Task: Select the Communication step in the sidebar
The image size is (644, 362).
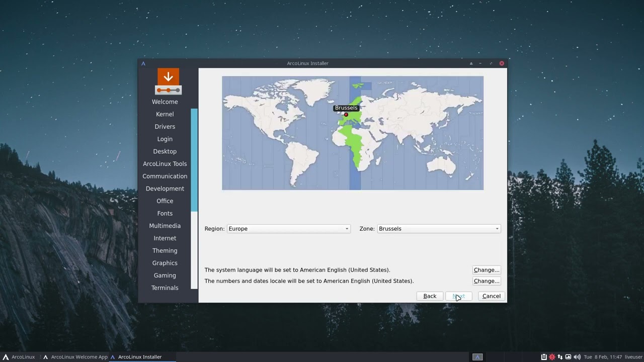Action: [x=165, y=176]
